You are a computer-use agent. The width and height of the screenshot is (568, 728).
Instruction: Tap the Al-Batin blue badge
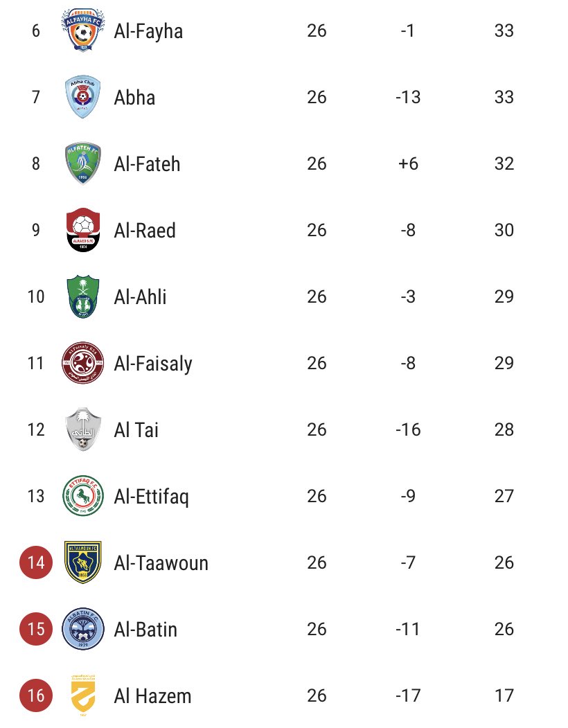pyautogui.click(x=82, y=629)
